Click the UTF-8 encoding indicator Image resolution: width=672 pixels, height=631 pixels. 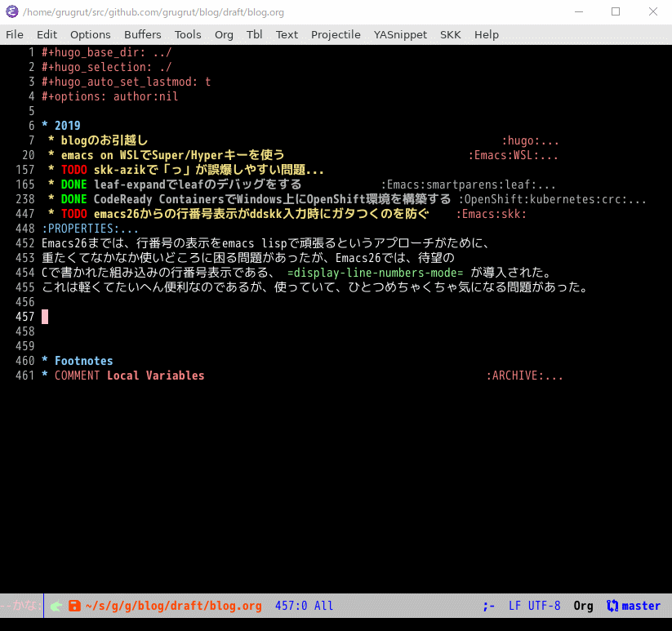(x=544, y=606)
